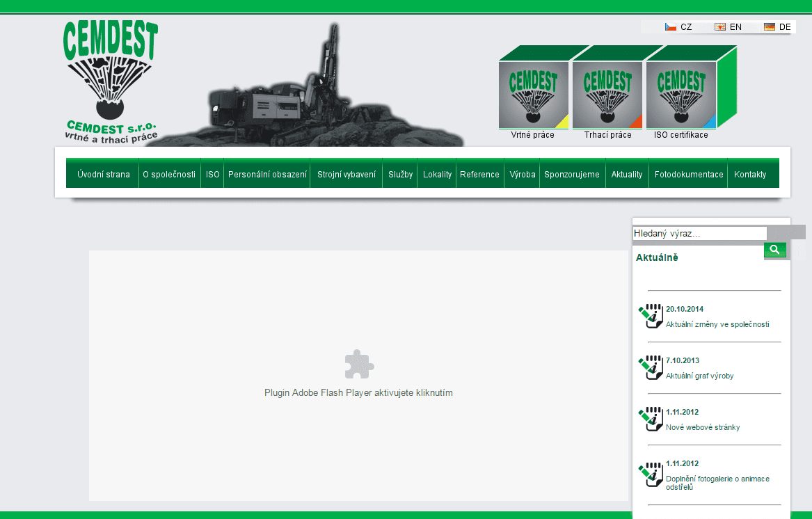This screenshot has width=812, height=519.
Task: Open the Kontakty menu item
Action: [x=750, y=175]
